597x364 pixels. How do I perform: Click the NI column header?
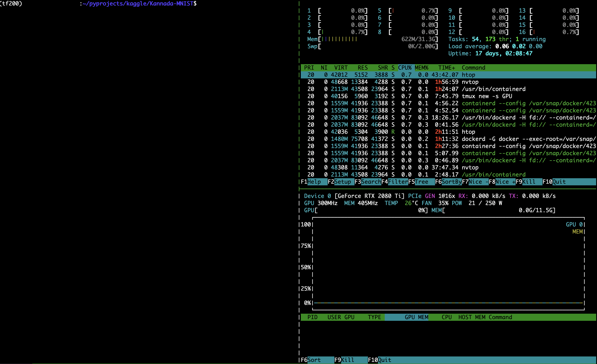coord(324,68)
